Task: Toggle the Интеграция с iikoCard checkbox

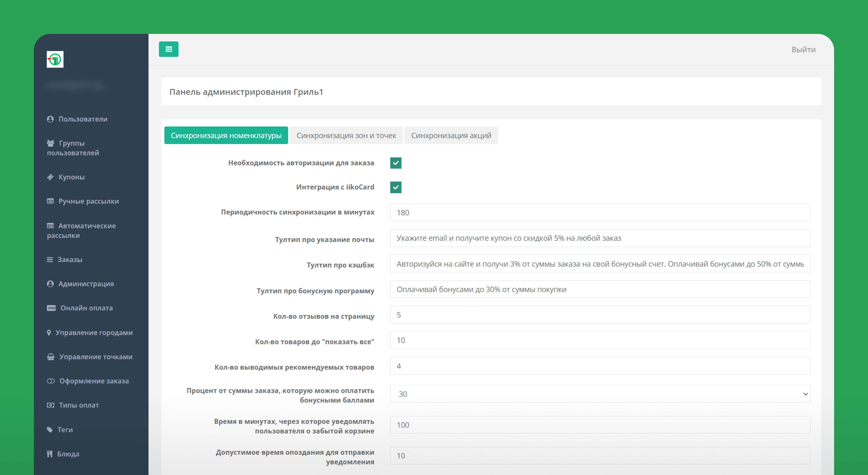Action: [x=396, y=187]
